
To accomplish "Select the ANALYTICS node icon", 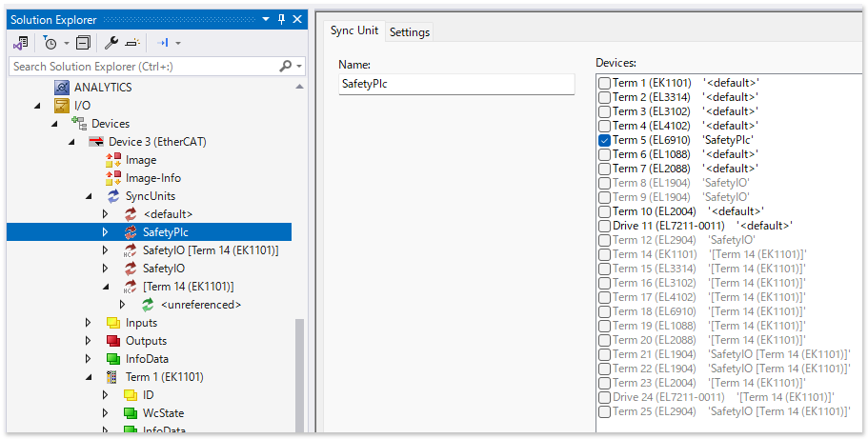I will 62,87.
